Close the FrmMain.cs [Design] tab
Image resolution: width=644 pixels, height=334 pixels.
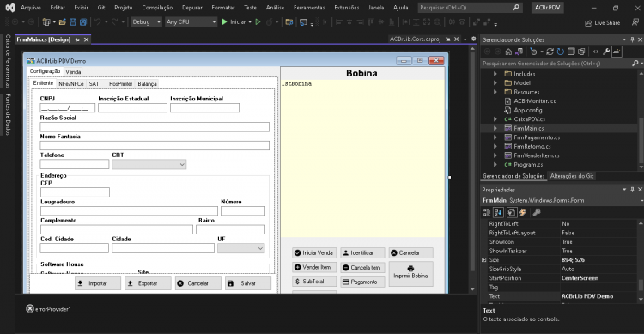point(86,39)
